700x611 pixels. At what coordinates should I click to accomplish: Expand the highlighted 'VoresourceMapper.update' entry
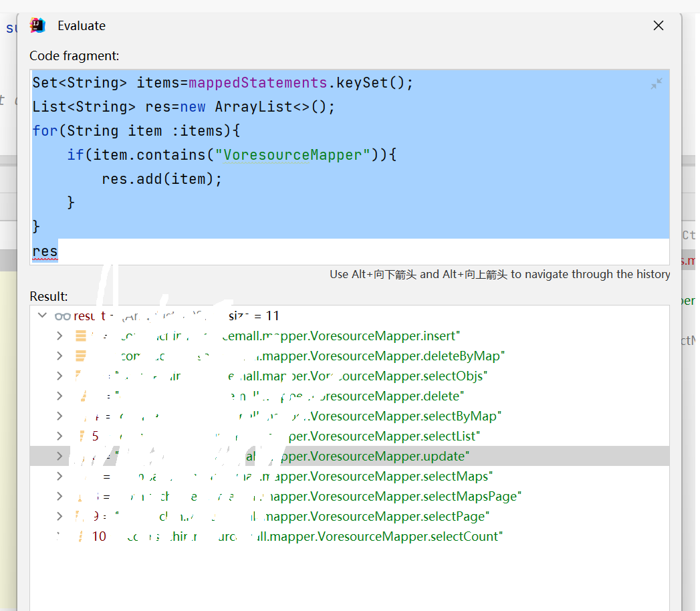pos(59,456)
